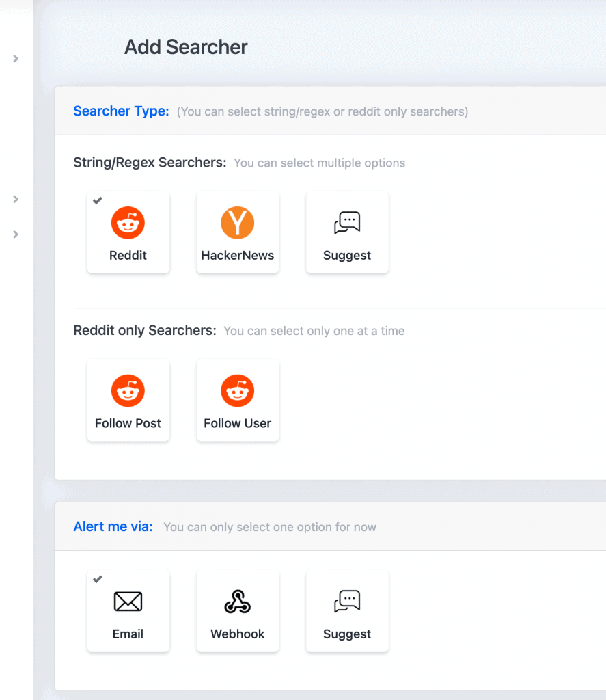Click the Searcher Type section header

[x=121, y=111]
